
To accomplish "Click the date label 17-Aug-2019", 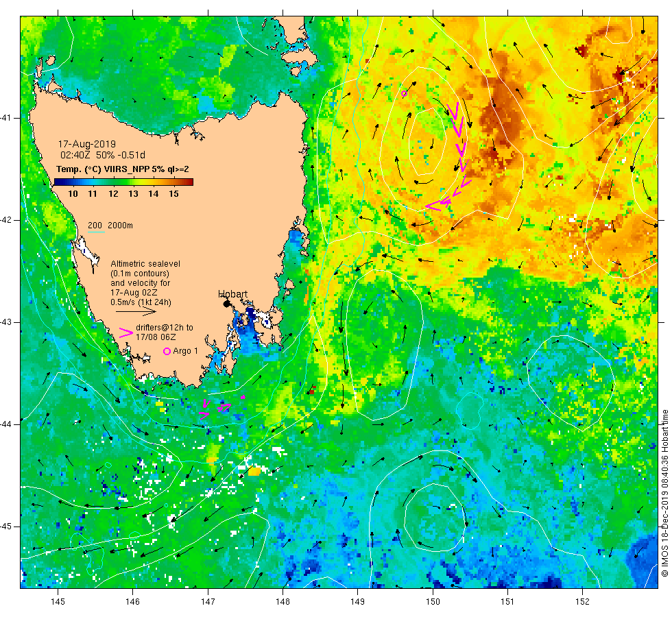I will click(87, 144).
